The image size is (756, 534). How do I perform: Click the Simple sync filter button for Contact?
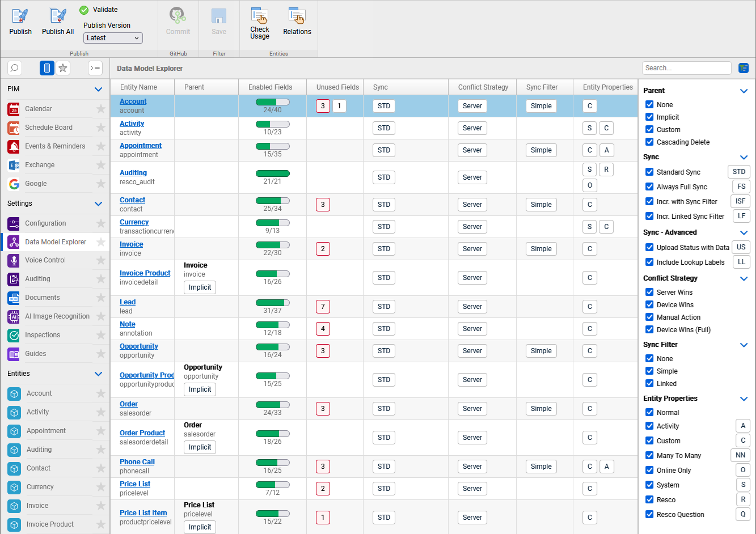[540, 205]
